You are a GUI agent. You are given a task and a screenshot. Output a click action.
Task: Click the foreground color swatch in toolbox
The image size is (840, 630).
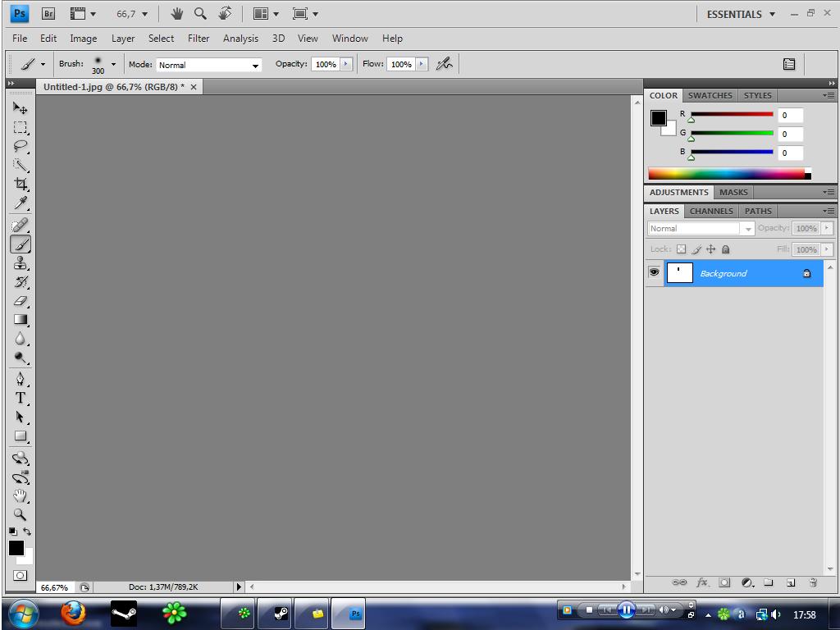coord(16,548)
